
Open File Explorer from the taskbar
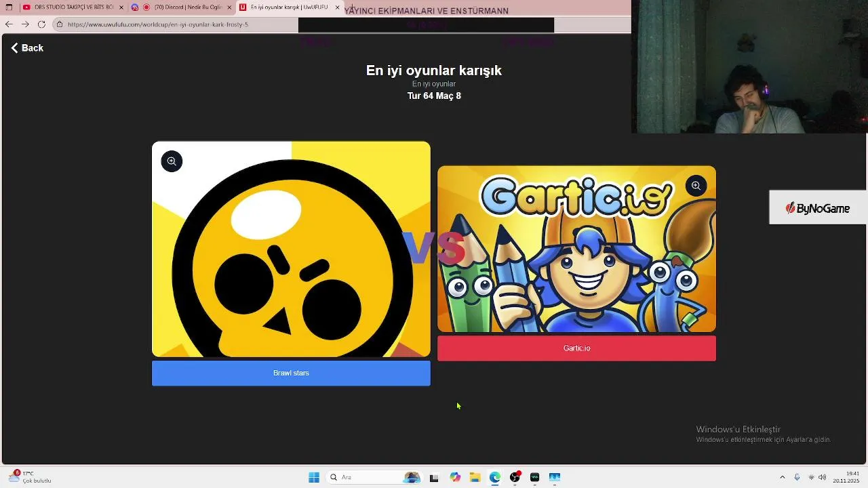[x=475, y=477]
